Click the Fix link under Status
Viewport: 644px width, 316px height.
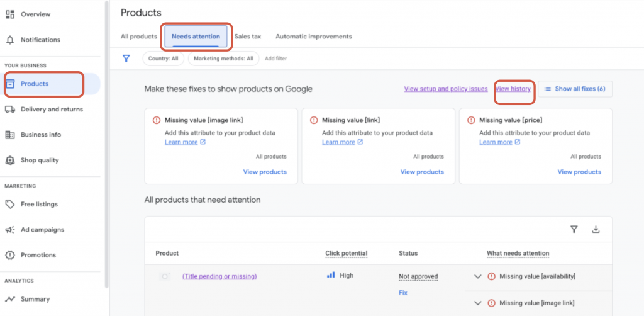(402, 293)
